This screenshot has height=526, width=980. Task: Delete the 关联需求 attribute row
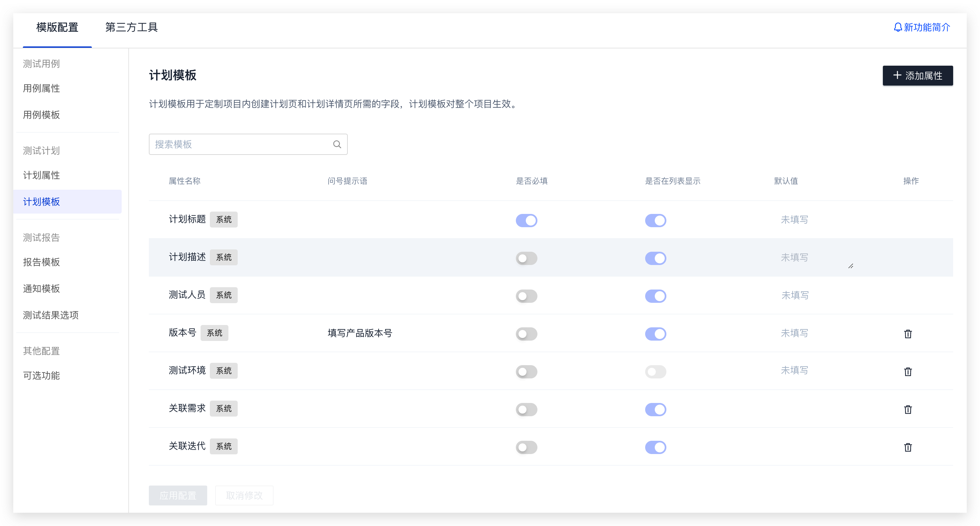pyautogui.click(x=908, y=409)
